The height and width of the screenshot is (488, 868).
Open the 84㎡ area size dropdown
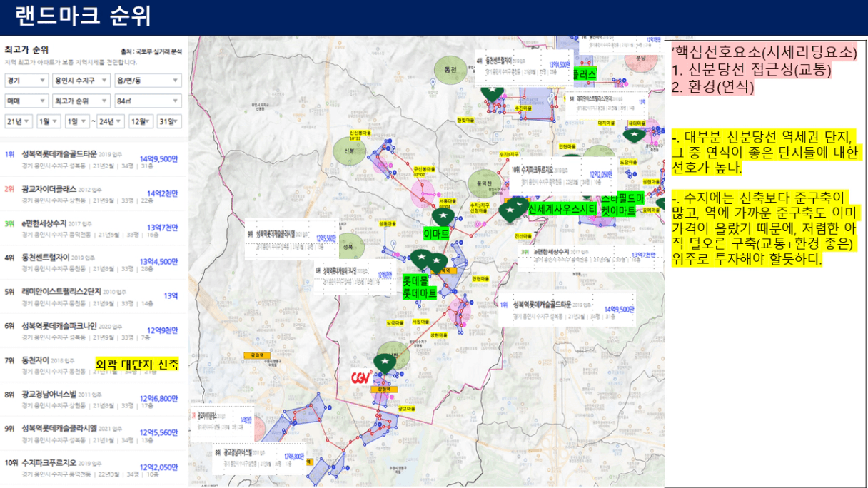click(148, 101)
